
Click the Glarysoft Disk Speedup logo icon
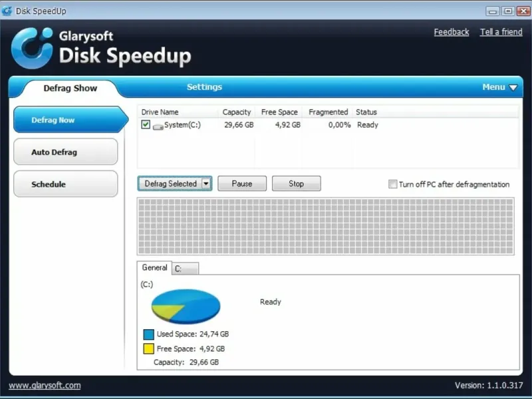[33, 48]
